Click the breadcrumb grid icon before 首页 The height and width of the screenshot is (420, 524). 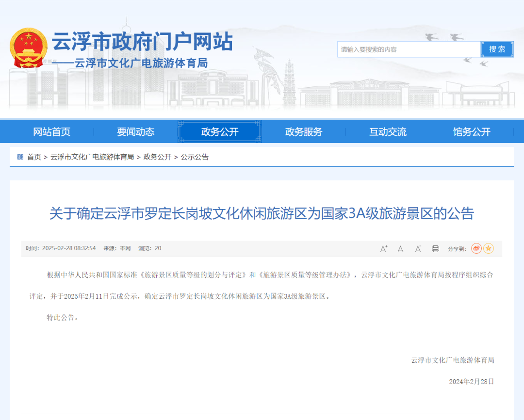tap(19, 157)
